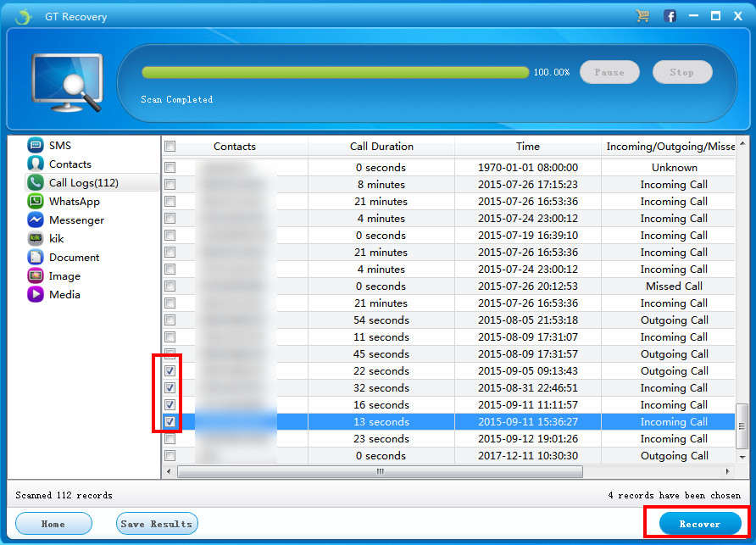This screenshot has height=545, width=756.
Task: Click the green scan progress bar
Action: tap(336, 72)
